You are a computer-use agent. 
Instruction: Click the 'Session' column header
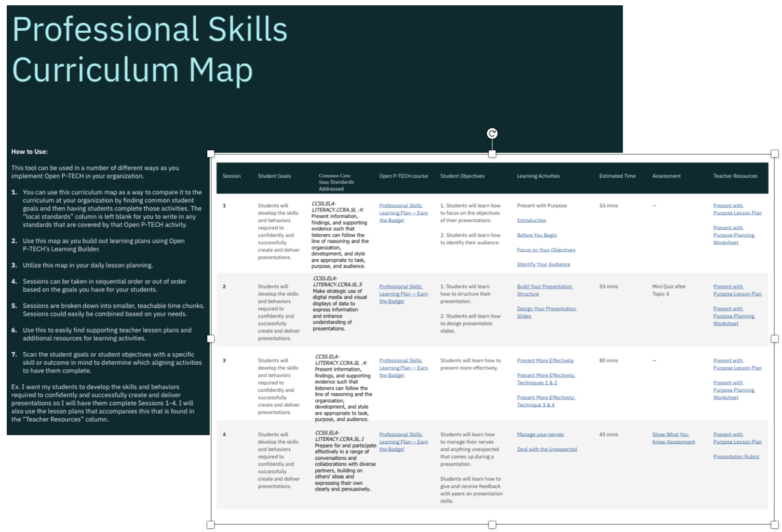tap(231, 176)
